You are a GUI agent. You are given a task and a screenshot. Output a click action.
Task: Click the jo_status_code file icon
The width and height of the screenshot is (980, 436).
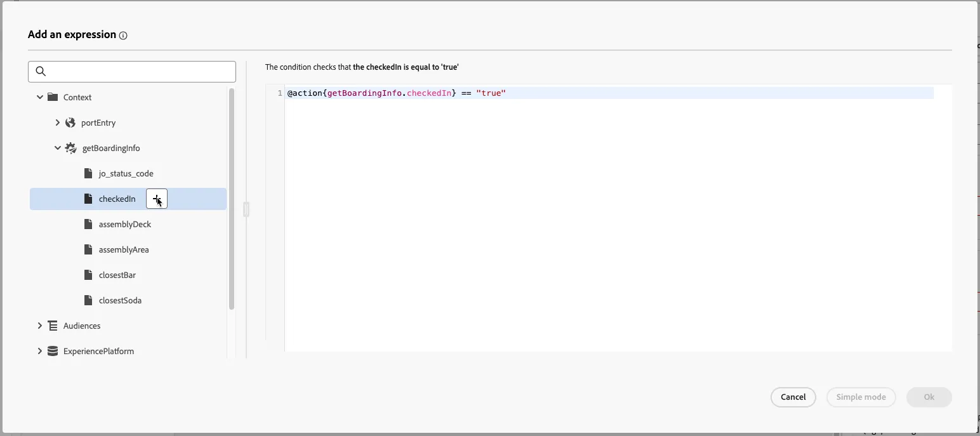(x=88, y=173)
